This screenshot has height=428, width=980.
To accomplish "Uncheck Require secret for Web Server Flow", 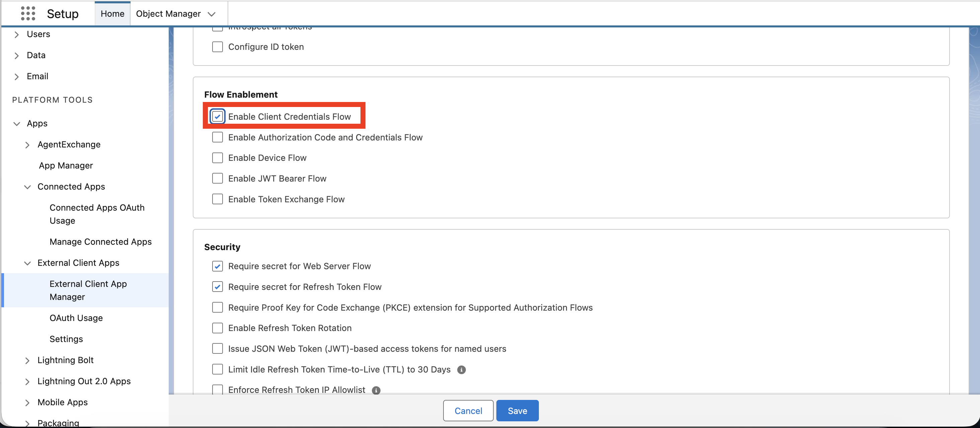I will (x=217, y=266).
